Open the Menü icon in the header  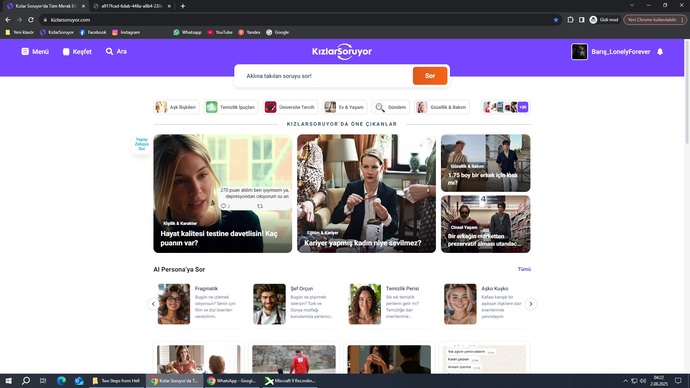point(25,51)
